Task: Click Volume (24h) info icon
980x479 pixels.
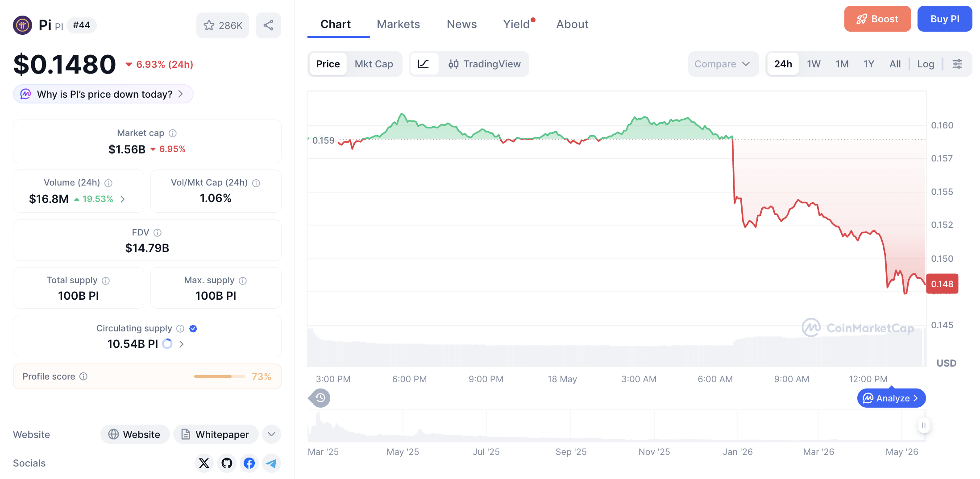Action: pos(108,183)
